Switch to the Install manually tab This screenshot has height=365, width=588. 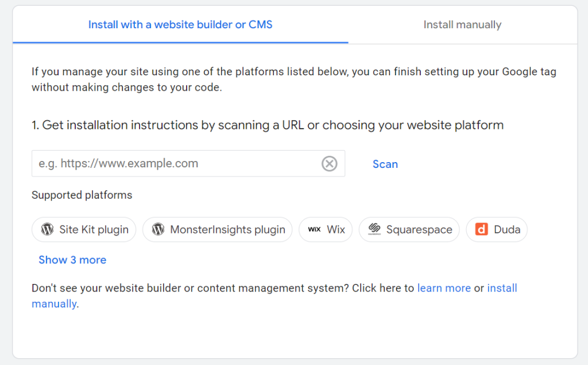(x=462, y=25)
